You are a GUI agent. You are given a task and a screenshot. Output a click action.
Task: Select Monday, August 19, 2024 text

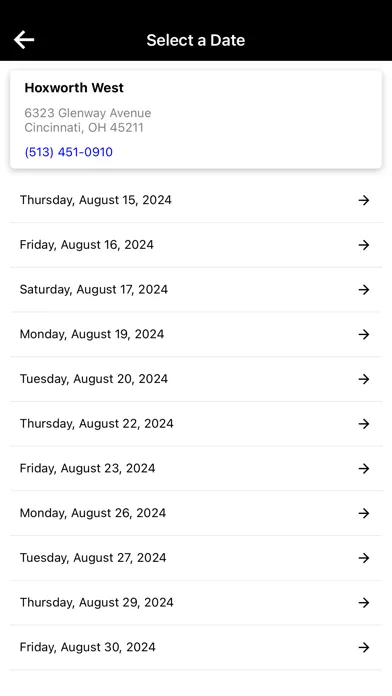pos(92,334)
